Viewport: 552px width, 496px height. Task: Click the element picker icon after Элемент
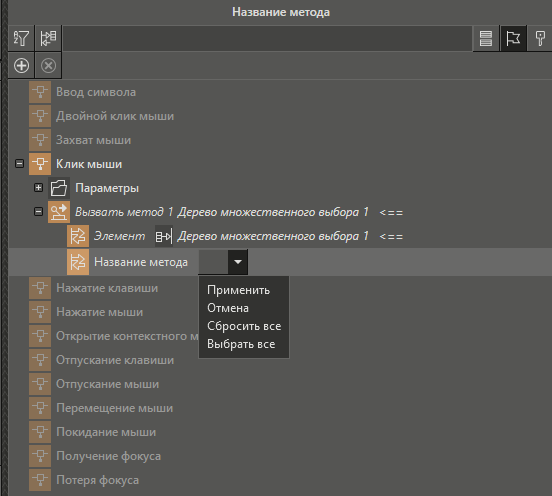(x=164, y=236)
